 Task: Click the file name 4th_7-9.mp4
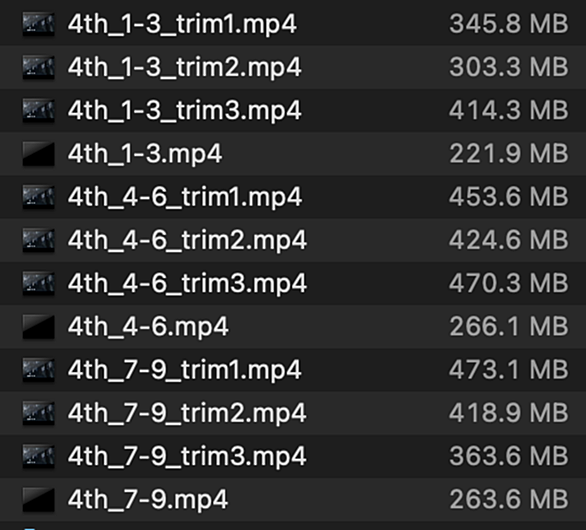pos(148,499)
